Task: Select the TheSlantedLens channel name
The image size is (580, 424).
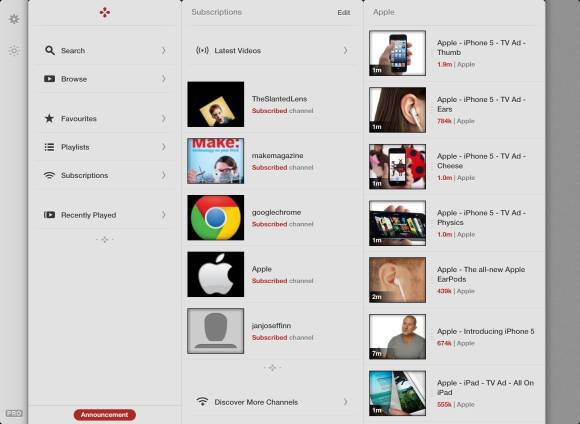Action: tap(279, 99)
